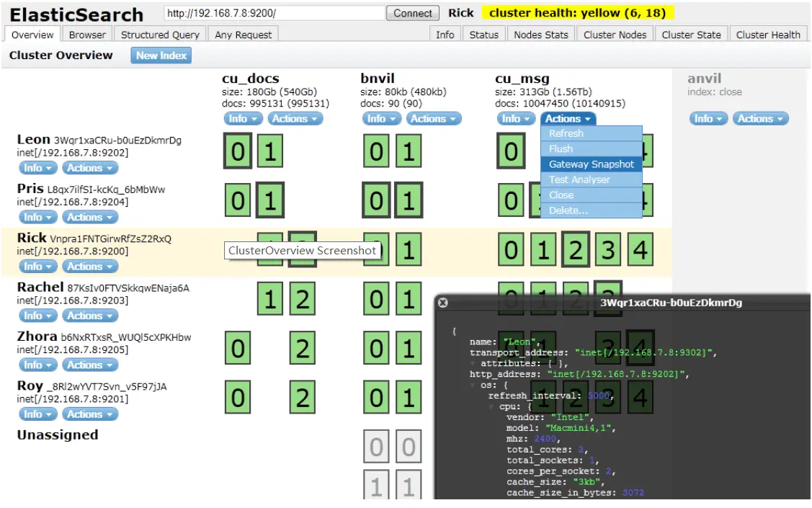The width and height of the screenshot is (812, 508).
Task: Choose Refresh from cu_msg Actions menu
Action: (592, 133)
